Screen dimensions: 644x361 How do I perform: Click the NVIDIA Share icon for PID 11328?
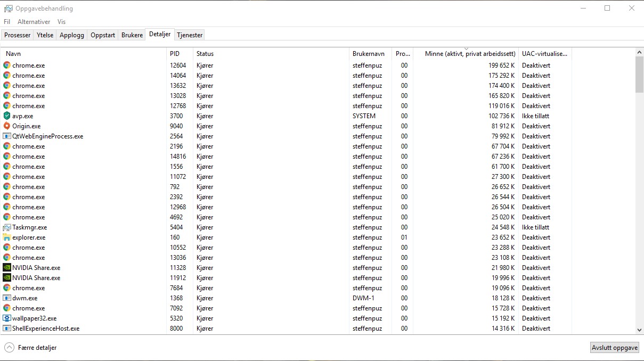pyautogui.click(x=7, y=267)
